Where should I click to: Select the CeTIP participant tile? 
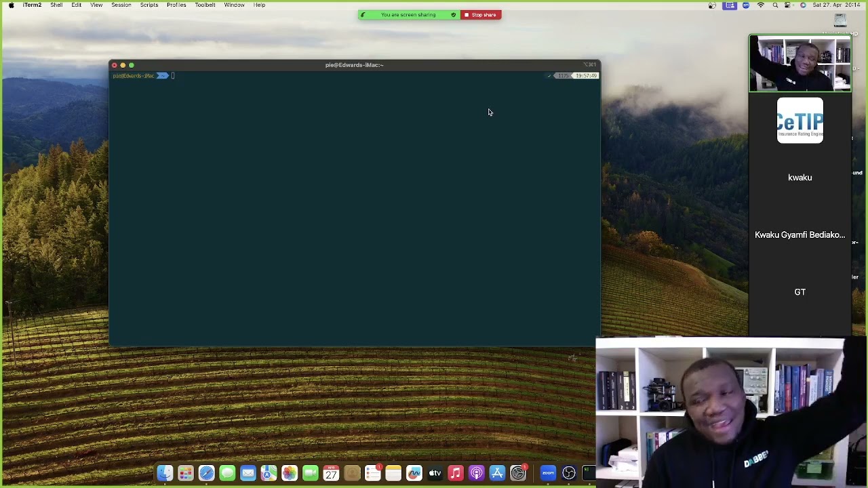click(800, 121)
